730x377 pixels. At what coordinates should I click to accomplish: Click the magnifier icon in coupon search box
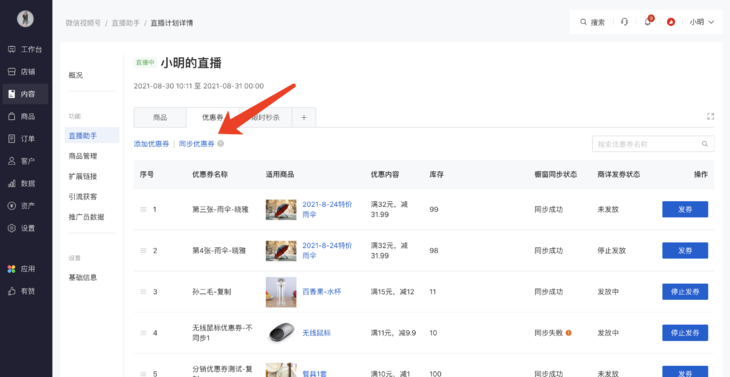click(705, 144)
